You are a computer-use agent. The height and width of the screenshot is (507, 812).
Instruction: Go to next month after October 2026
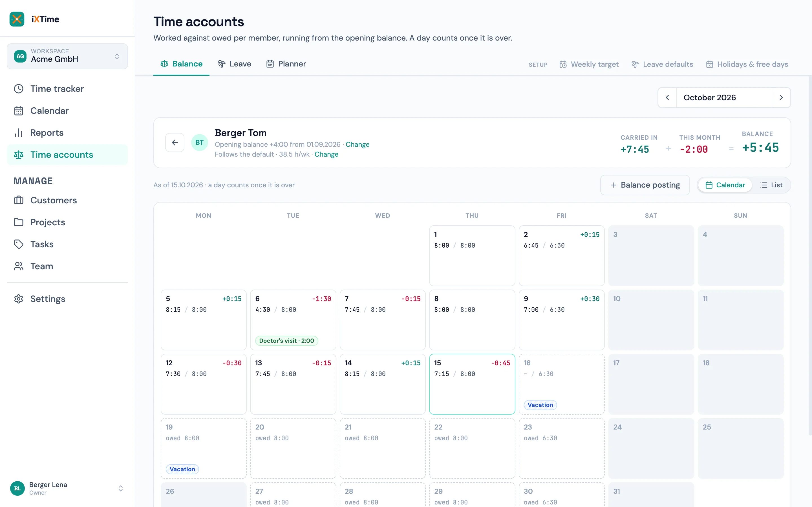coord(781,97)
